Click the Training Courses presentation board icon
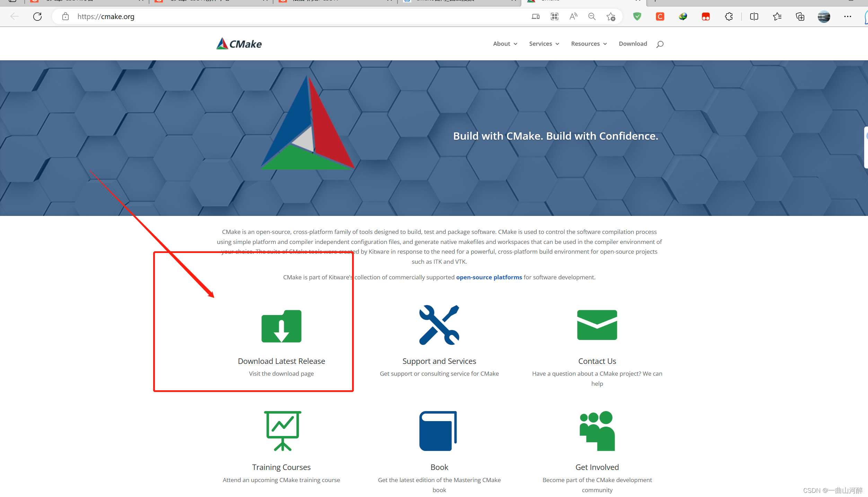The width and height of the screenshot is (868, 497). click(282, 430)
